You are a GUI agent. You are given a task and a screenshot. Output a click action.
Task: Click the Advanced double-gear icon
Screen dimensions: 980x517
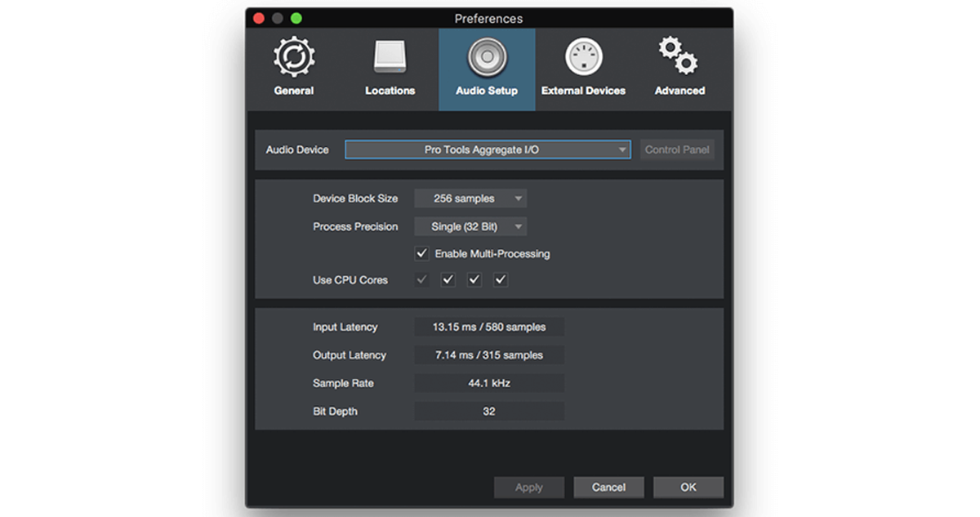point(679,56)
